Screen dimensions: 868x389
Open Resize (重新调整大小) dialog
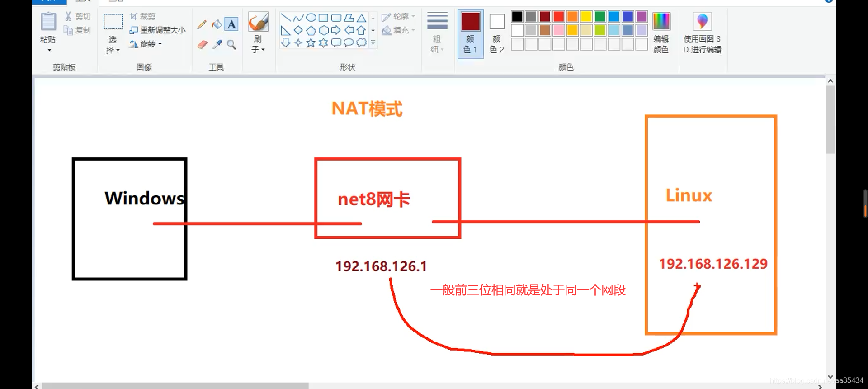pyautogui.click(x=157, y=30)
